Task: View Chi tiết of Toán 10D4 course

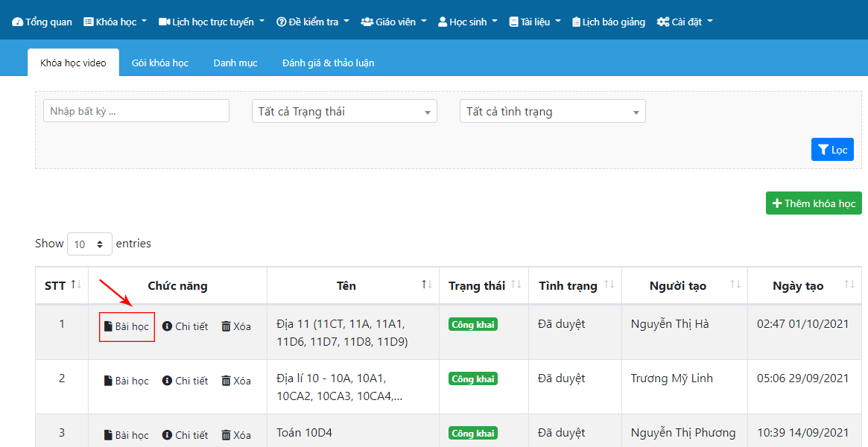Action: tap(185, 435)
